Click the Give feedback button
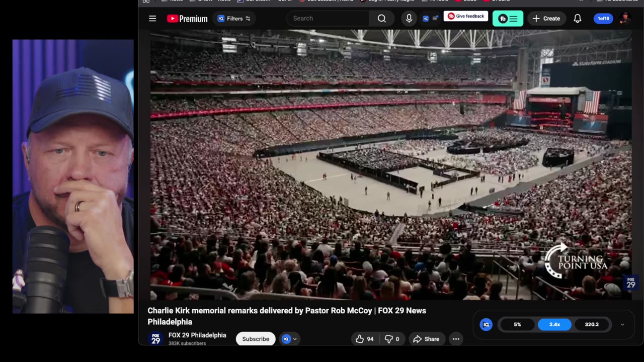The height and width of the screenshot is (362, 644). click(x=466, y=16)
